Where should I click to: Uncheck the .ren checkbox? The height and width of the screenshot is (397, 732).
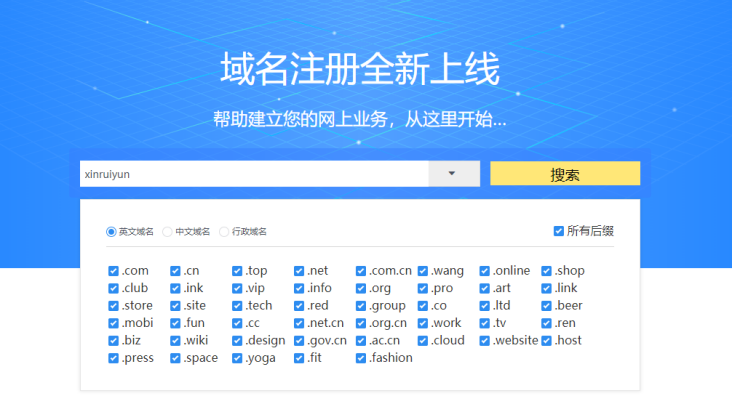click(546, 323)
